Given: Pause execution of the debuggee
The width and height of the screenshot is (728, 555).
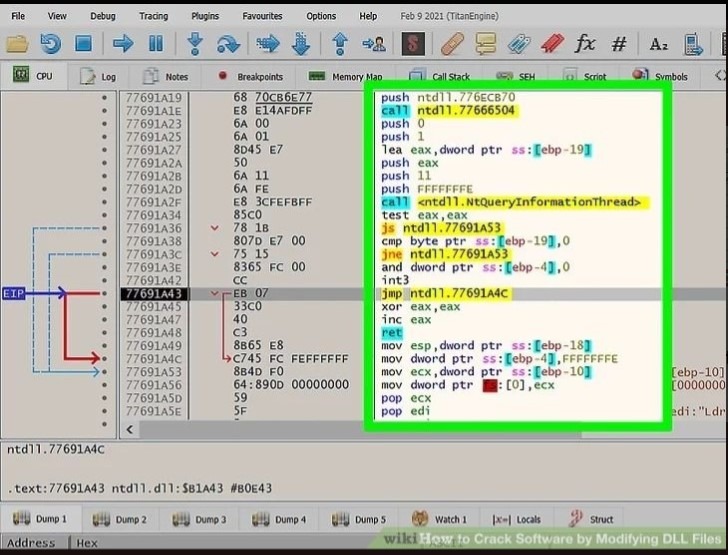Looking at the screenshot, I should click(156, 44).
